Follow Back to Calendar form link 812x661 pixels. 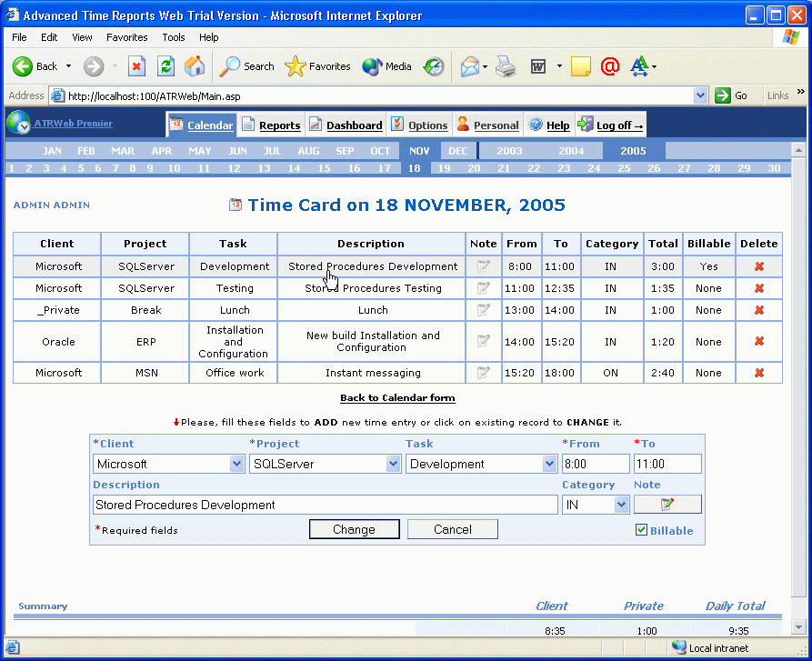(x=397, y=397)
